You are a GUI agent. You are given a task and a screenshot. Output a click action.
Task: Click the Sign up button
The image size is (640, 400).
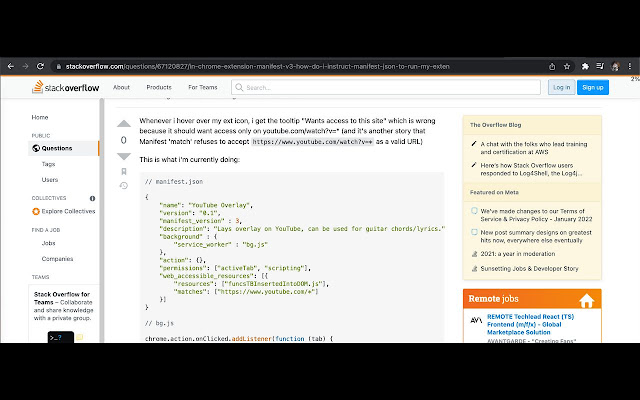point(593,87)
